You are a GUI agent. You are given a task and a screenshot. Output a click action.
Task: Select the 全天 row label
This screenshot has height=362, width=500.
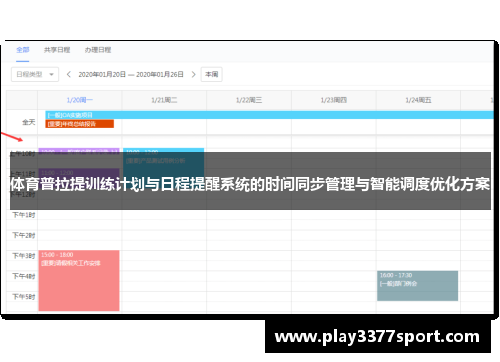tap(29, 122)
